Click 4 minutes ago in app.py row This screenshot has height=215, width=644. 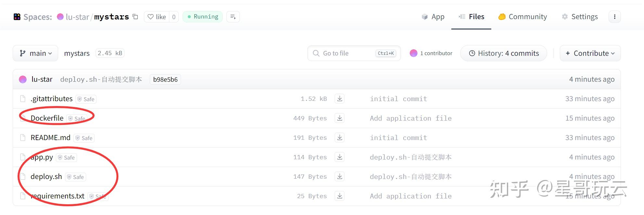[592, 157]
